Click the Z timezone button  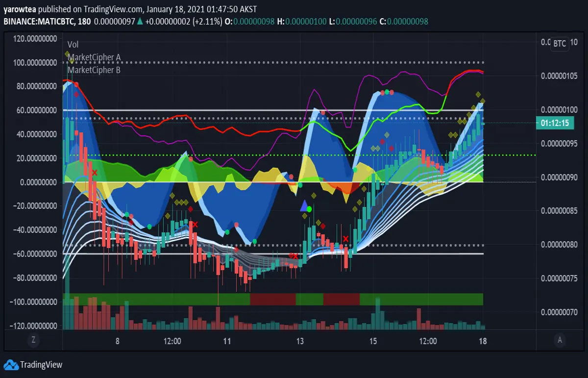pos(33,339)
